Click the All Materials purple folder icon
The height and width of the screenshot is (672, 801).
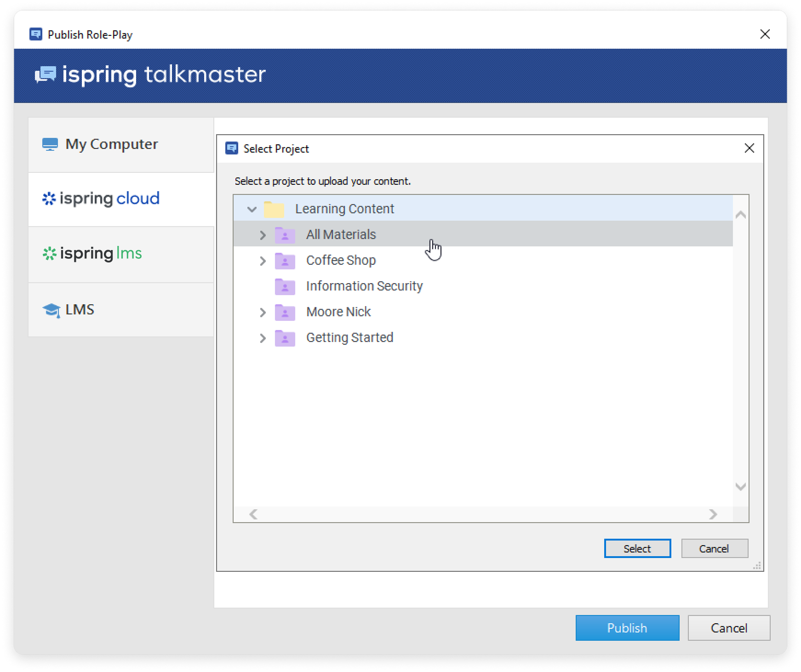[285, 235]
